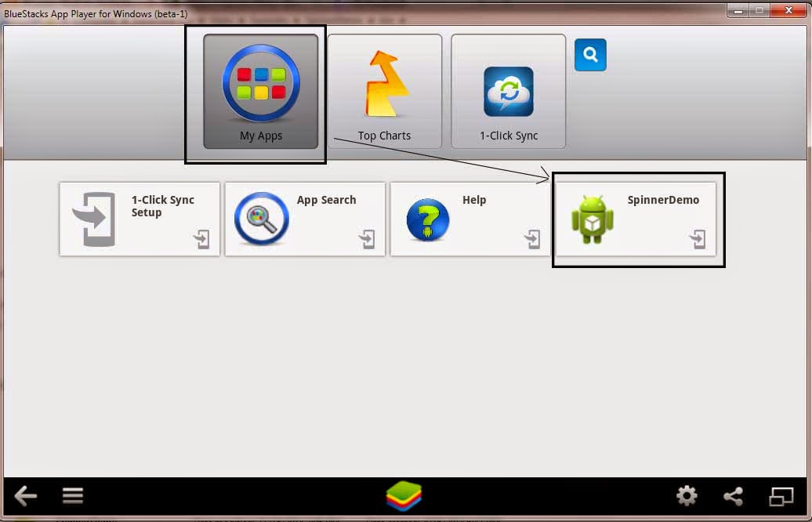The height and width of the screenshot is (522, 812).
Task: Open the Help question mark icon
Action: click(428, 219)
